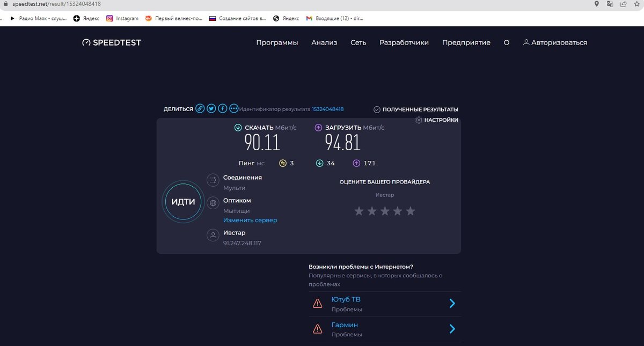644x346 pixels.
Task: Click the location icon in address bar
Action: click(x=596, y=4)
